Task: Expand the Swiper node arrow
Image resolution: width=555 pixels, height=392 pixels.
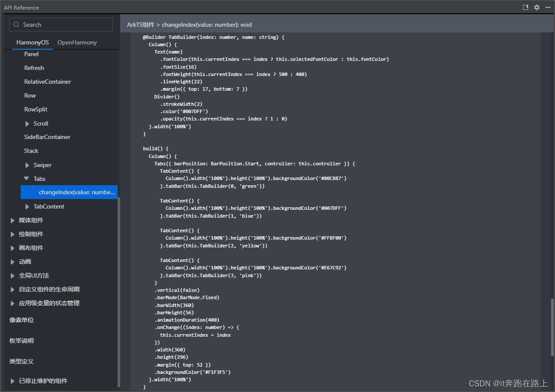Action: pos(27,165)
